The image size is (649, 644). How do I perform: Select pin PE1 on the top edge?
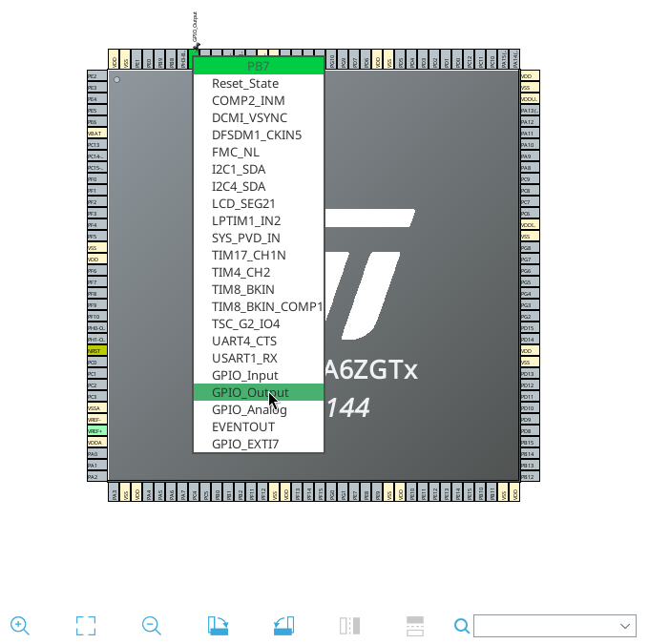coord(137,59)
